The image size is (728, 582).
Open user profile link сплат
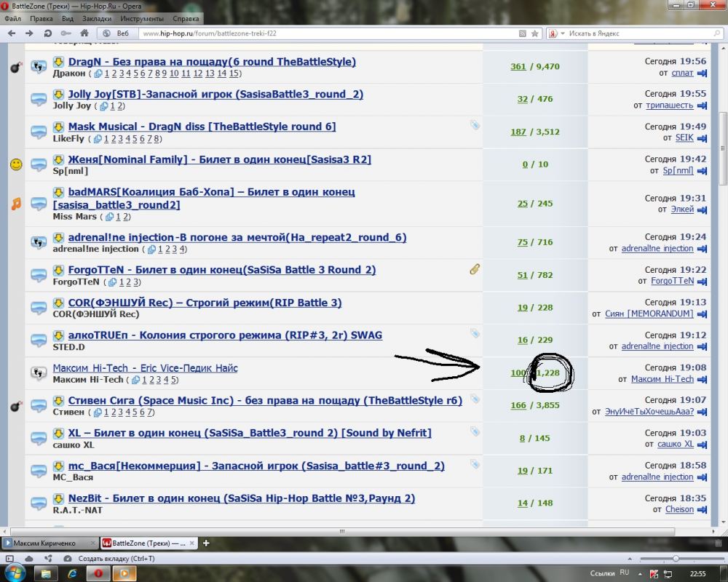[682, 73]
